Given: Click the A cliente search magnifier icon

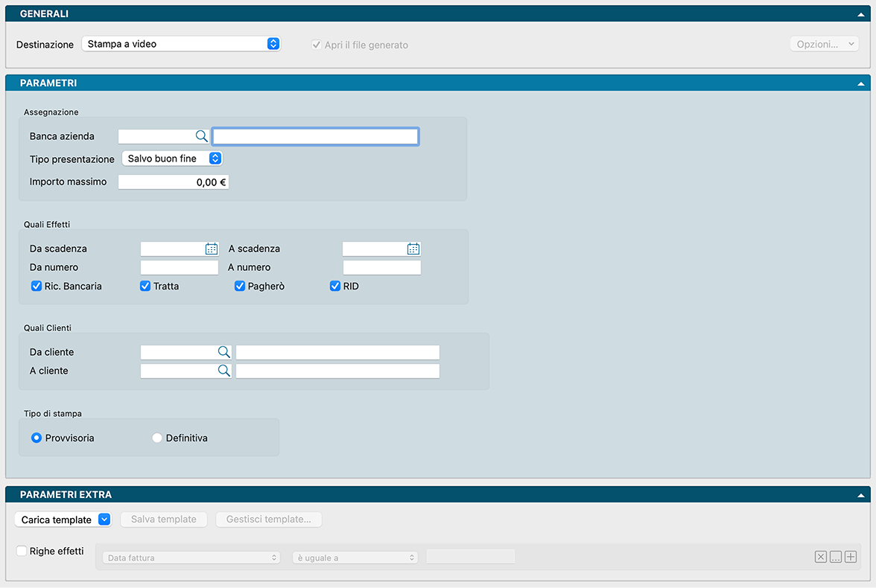Looking at the screenshot, I should (x=223, y=371).
